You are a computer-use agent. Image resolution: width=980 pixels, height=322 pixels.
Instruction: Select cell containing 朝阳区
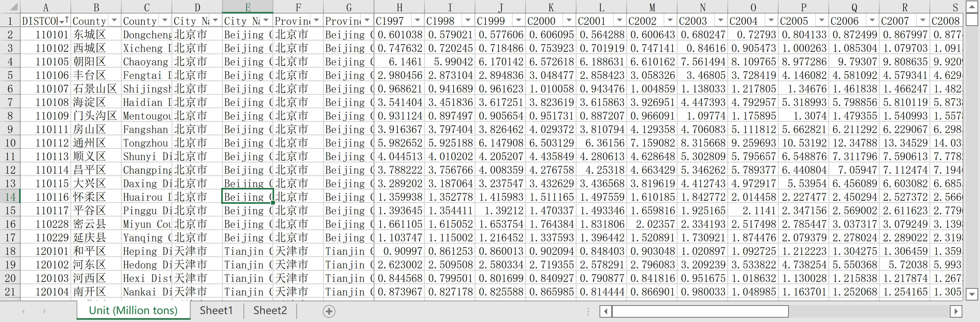pyautogui.click(x=96, y=62)
